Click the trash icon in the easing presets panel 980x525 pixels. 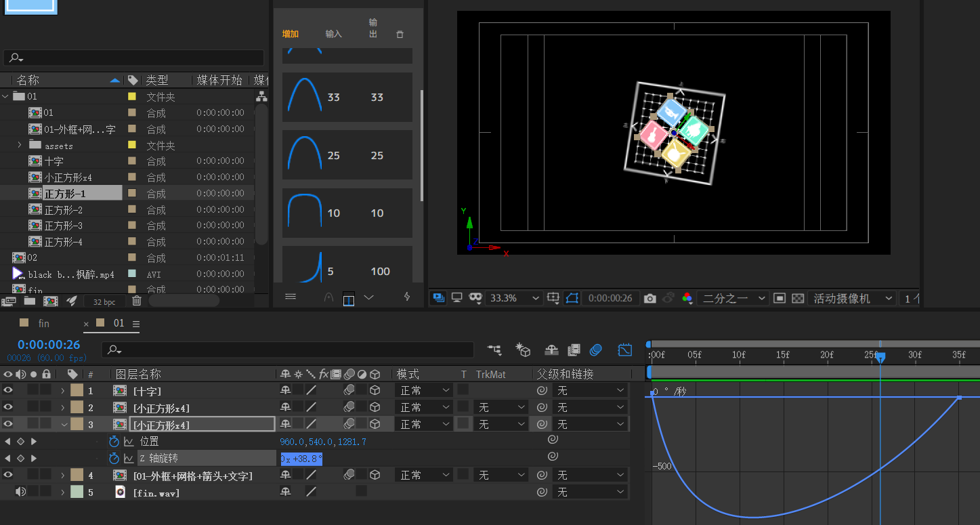click(x=400, y=34)
